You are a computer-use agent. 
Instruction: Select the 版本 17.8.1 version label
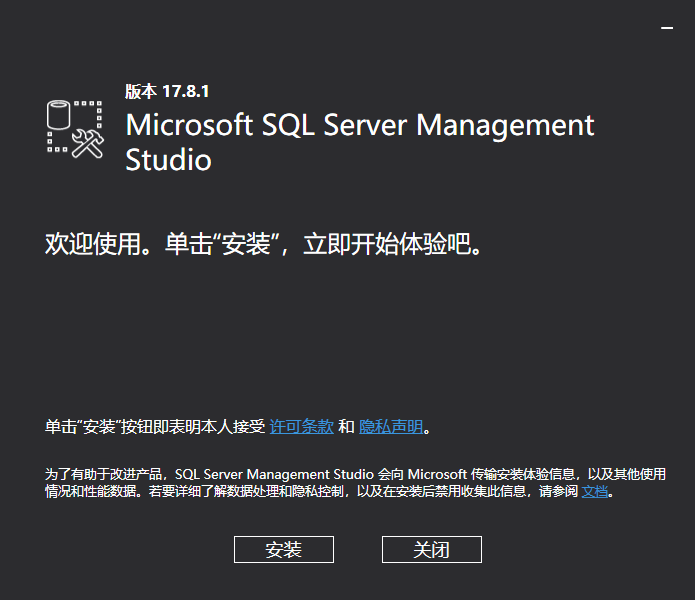click(x=153, y=91)
